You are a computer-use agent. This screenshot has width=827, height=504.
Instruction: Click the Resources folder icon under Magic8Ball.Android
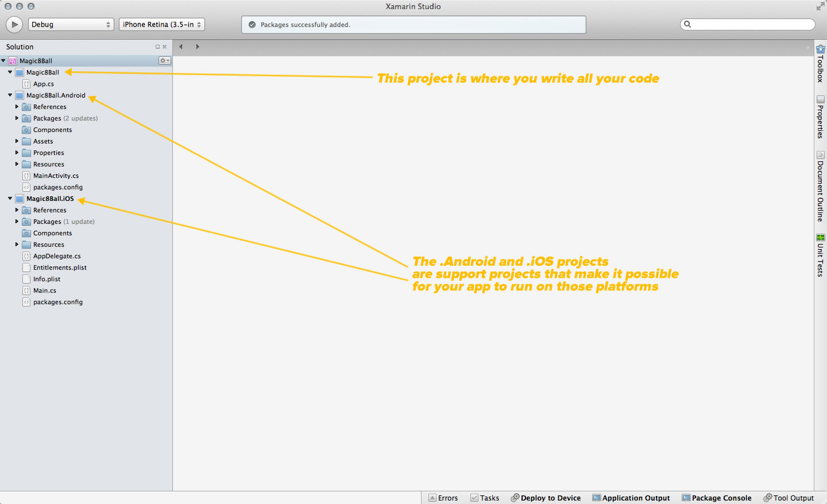click(x=26, y=164)
